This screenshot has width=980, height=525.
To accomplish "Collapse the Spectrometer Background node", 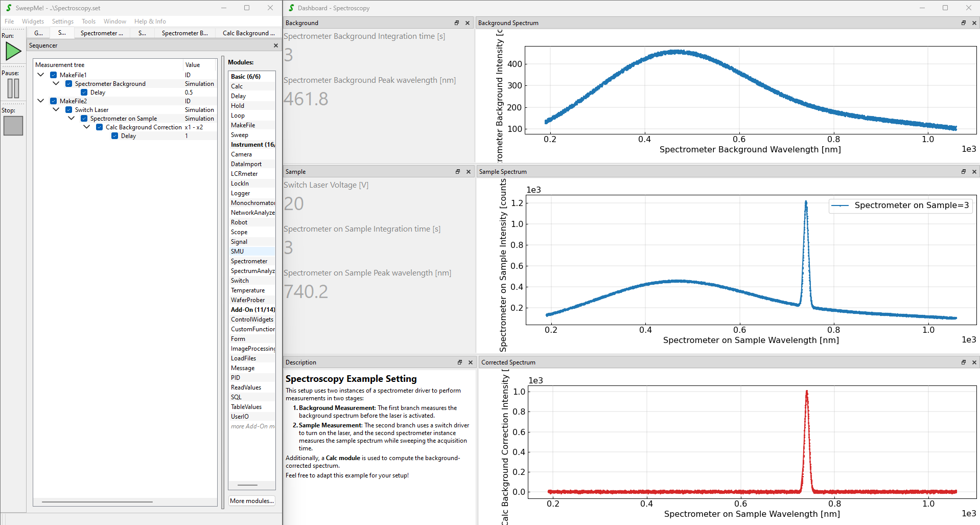I will pos(56,83).
